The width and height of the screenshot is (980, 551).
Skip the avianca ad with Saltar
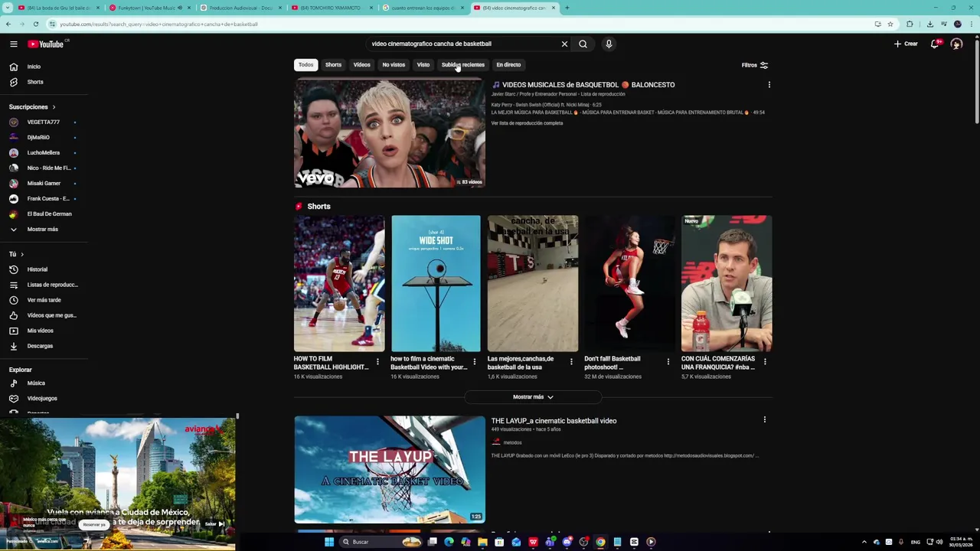coord(214,524)
